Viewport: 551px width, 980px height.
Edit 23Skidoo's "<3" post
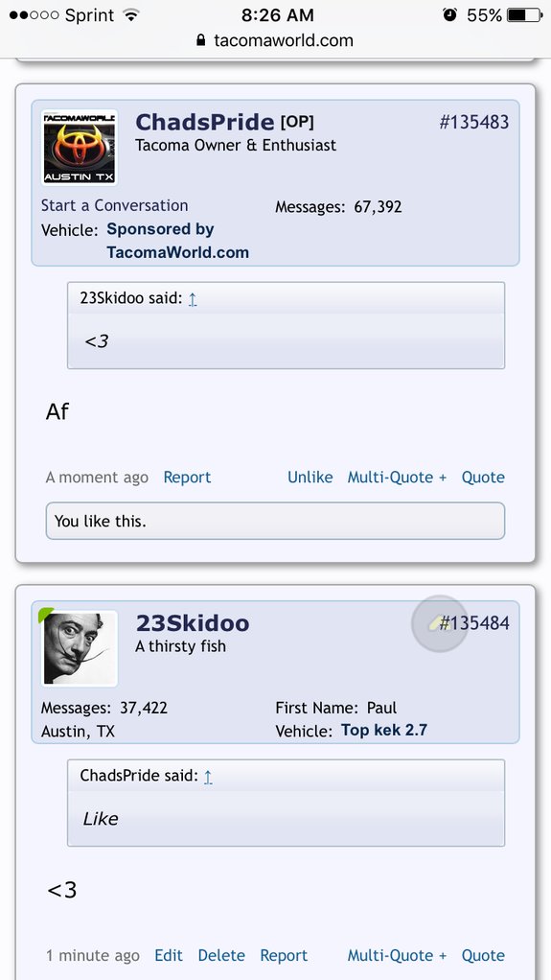169,956
